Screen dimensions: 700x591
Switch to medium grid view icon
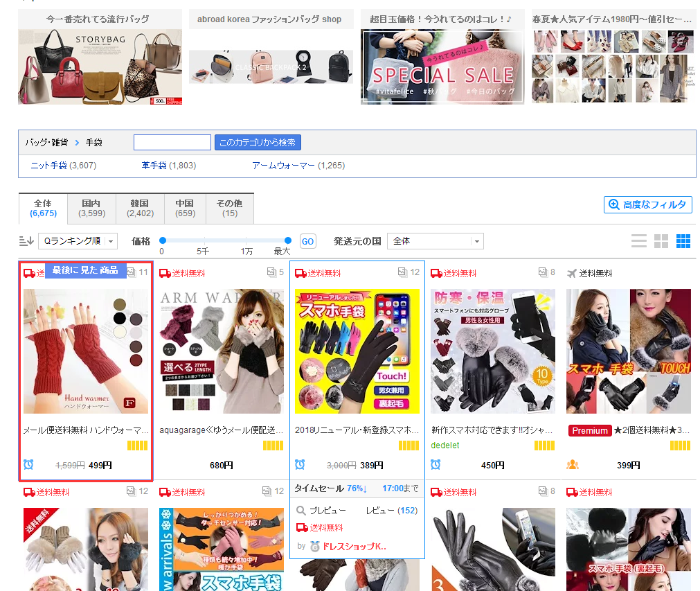[x=661, y=241]
